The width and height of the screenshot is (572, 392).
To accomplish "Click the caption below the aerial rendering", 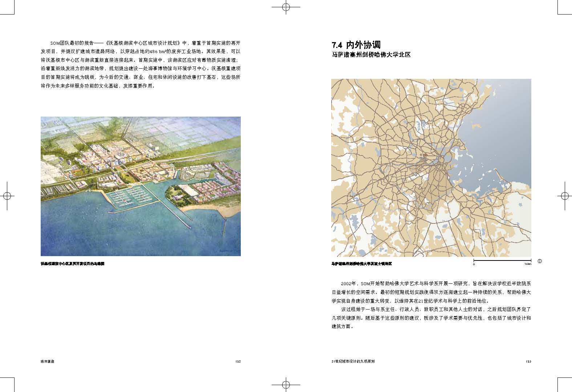I will point(73,264).
